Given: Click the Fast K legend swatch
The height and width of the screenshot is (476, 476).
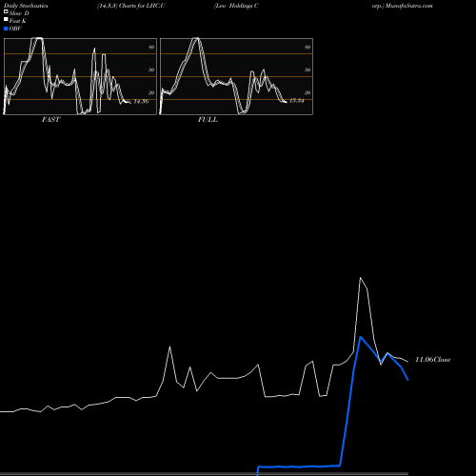Looking at the screenshot, I should pyautogui.click(x=6, y=20).
